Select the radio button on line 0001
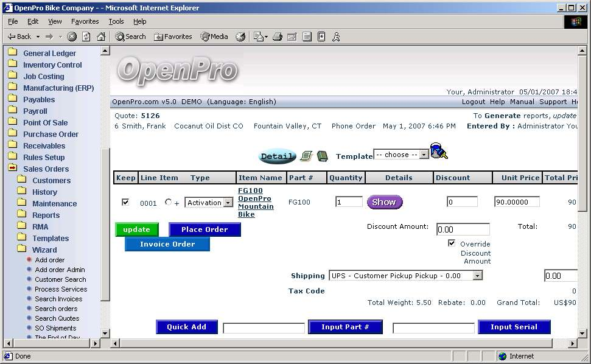 (x=168, y=202)
